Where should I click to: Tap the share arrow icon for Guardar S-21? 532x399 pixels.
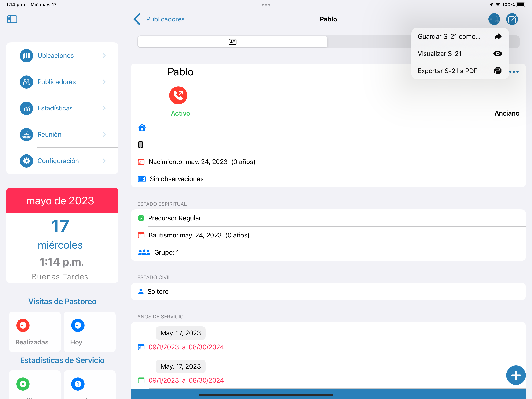point(498,36)
